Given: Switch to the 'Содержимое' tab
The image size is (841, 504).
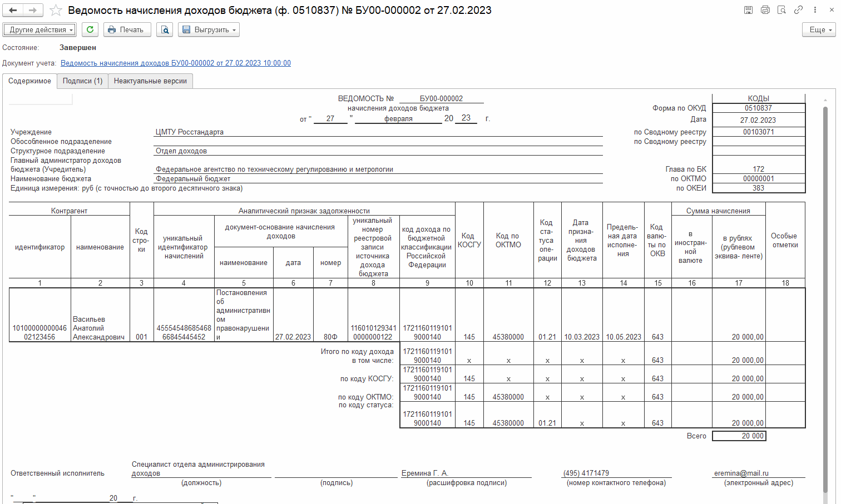Looking at the screenshot, I should [29, 81].
